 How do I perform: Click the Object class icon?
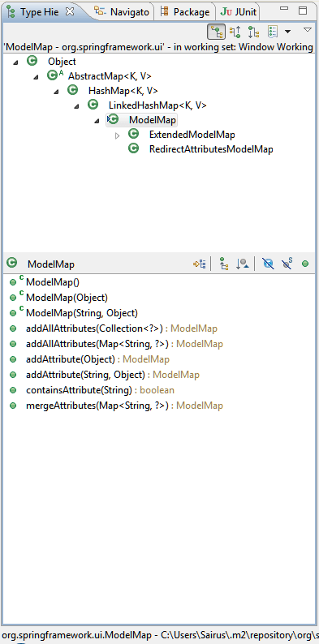click(x=32, y=61)
